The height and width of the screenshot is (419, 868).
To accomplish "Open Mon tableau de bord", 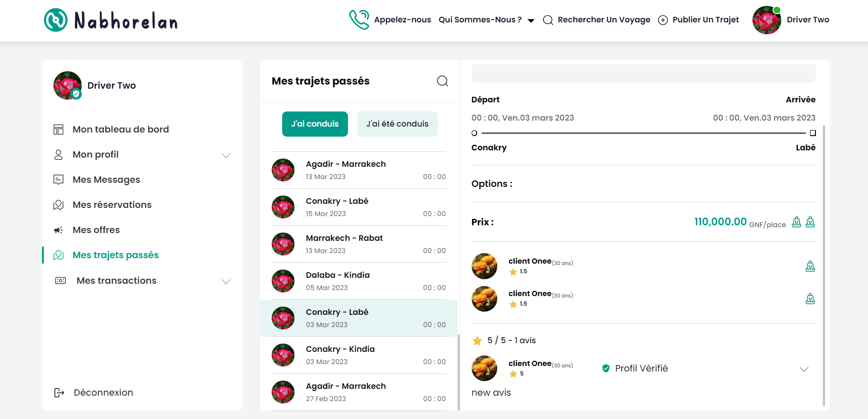I will (121, 129).
